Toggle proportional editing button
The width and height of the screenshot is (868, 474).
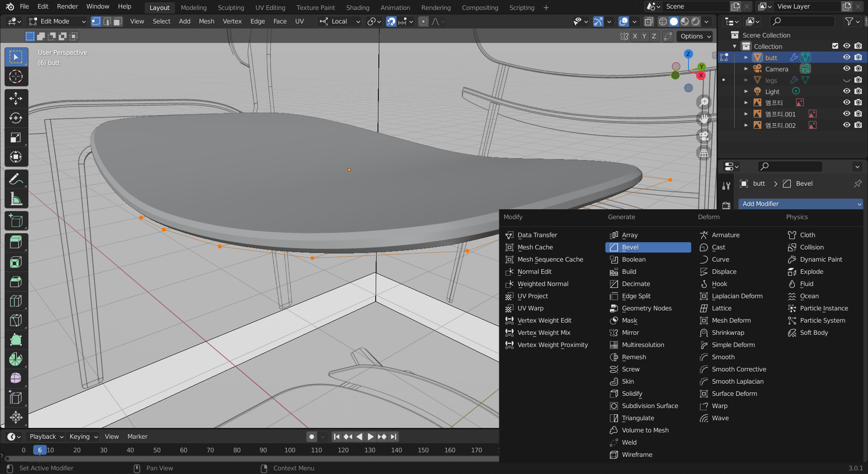pos(423,21)
